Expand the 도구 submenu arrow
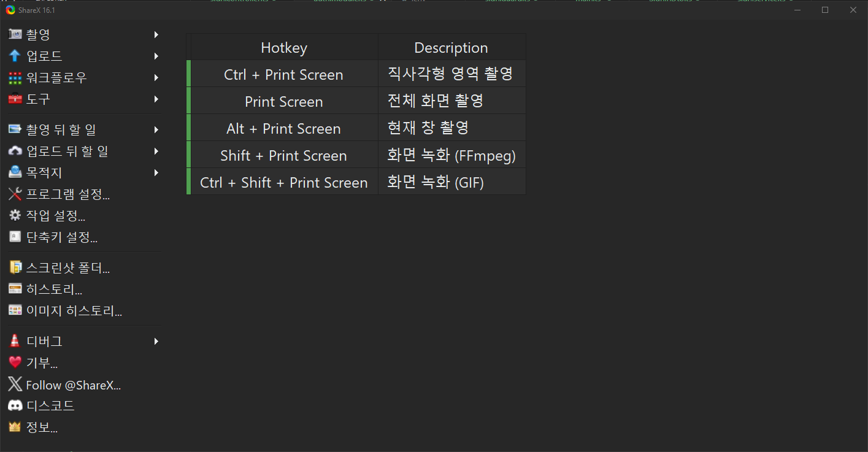The width and height of the screenshot is (868, 452). [x=156, y=99]
